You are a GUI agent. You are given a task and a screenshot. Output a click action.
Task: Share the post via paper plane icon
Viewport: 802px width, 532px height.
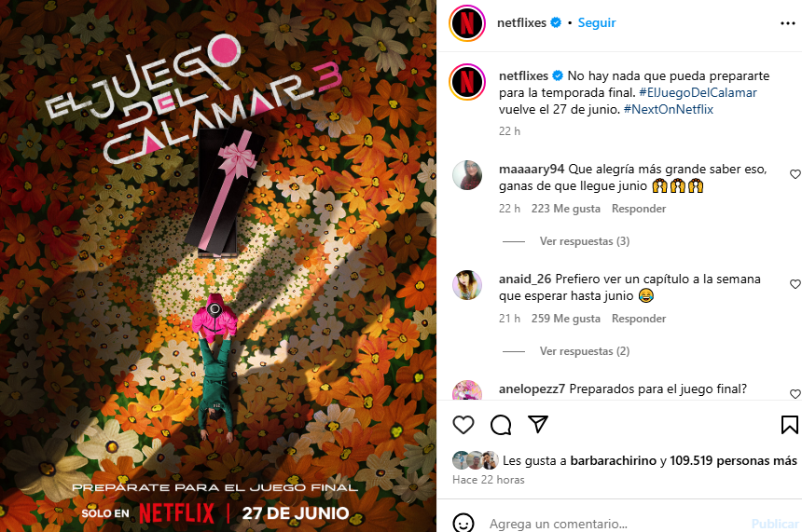538,424
